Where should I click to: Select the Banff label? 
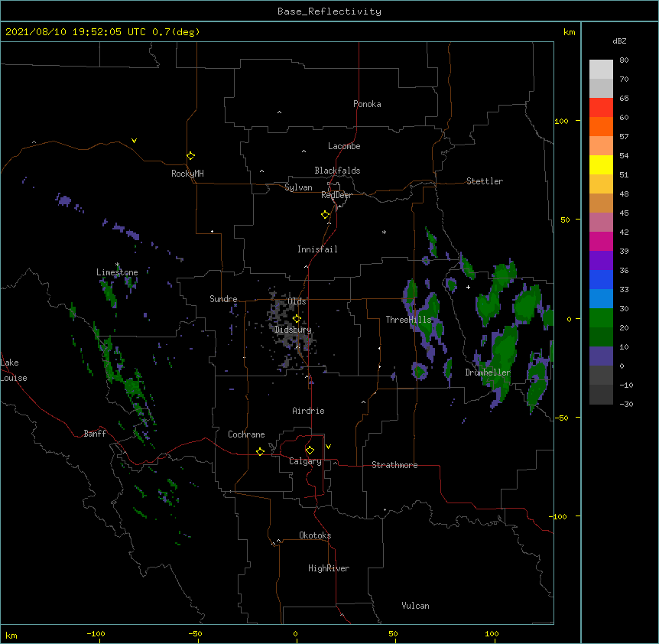point(95,434)
